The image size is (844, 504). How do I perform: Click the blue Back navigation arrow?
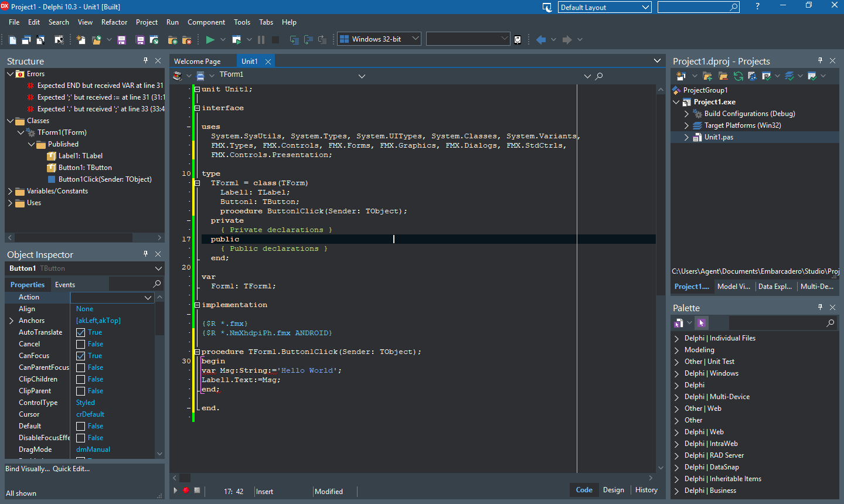click(541, 40)
